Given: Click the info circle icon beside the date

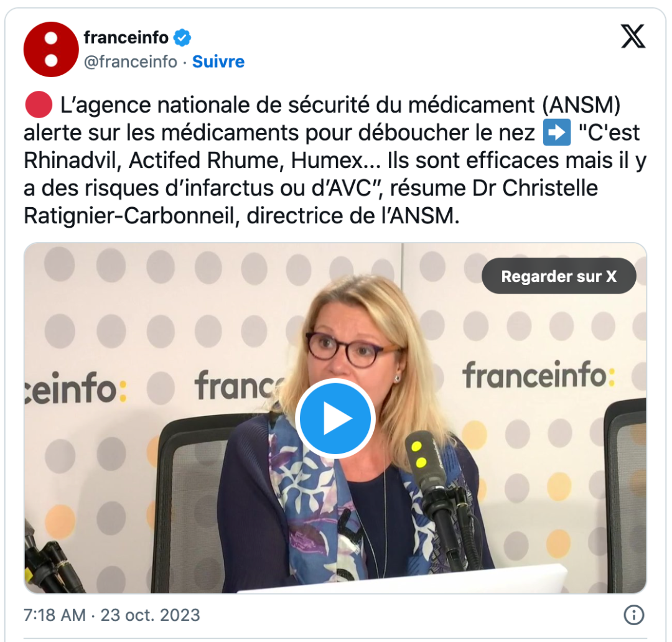Looking at the screenshot, I should click(634, 615).
